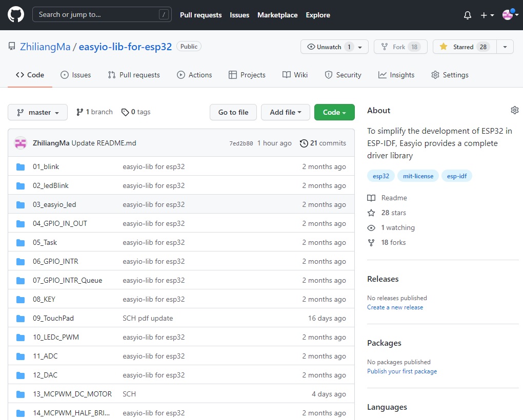Open the 06_GPIO_INTR folder
This screenshot has height=420, width=523.
[55, 261]
